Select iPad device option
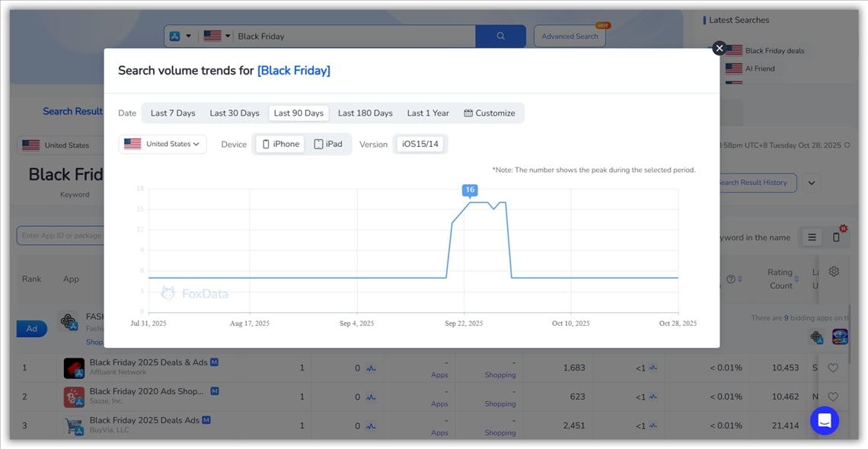Image resolution: width=868 pixels, height=449 pixels. tap(328, 144)
